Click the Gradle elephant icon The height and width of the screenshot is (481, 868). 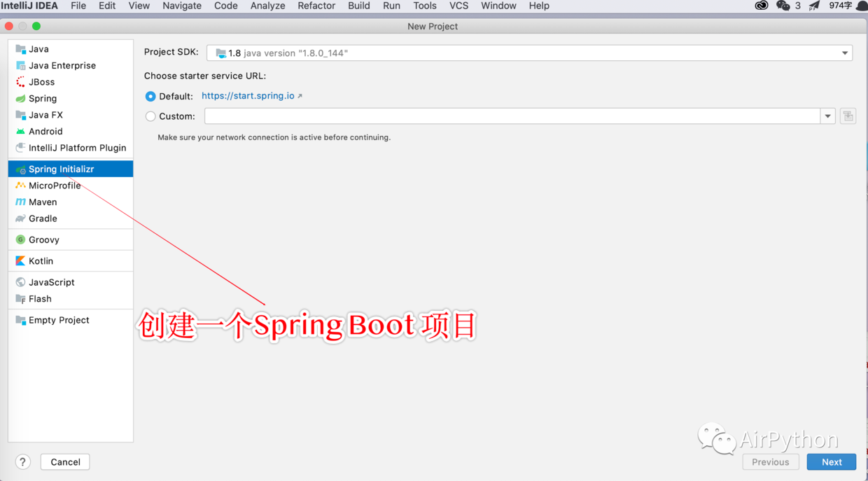[20, 218]
